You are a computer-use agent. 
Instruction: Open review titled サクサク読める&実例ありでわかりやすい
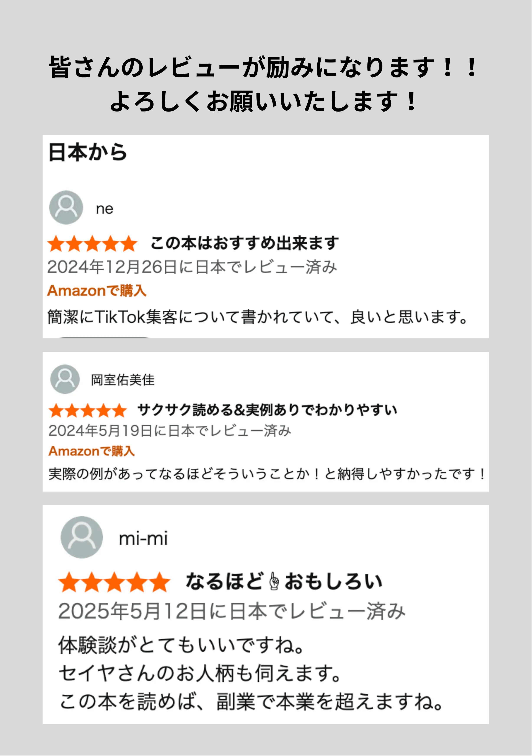click(267, 410)
